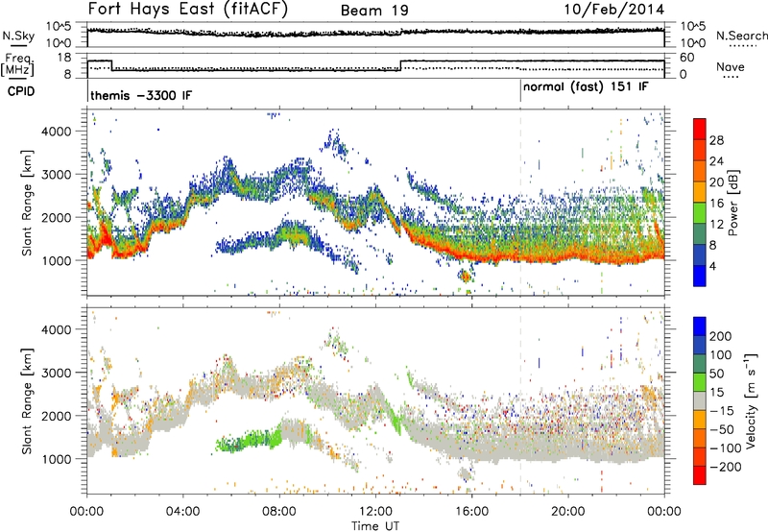Click the date '10/Feb/2014'
768x532 pixels.
[614, 10]
